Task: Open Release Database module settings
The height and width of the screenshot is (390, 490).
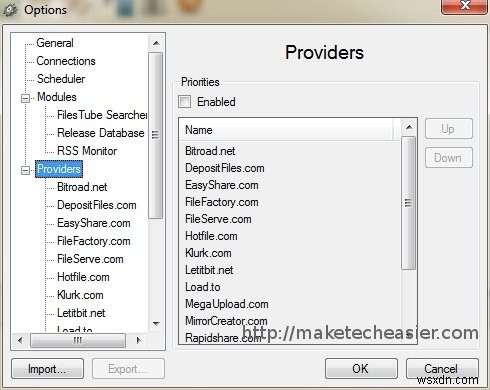Action: tap(101, 133)
